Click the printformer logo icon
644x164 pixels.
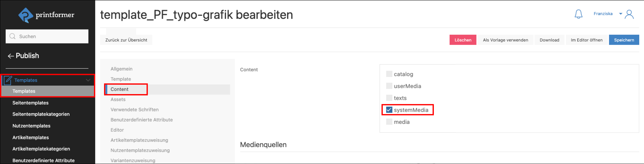(26, 15)
